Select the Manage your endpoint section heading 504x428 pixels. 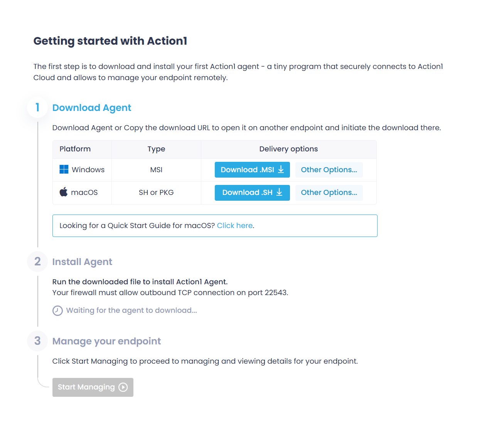tap(106, 341)
